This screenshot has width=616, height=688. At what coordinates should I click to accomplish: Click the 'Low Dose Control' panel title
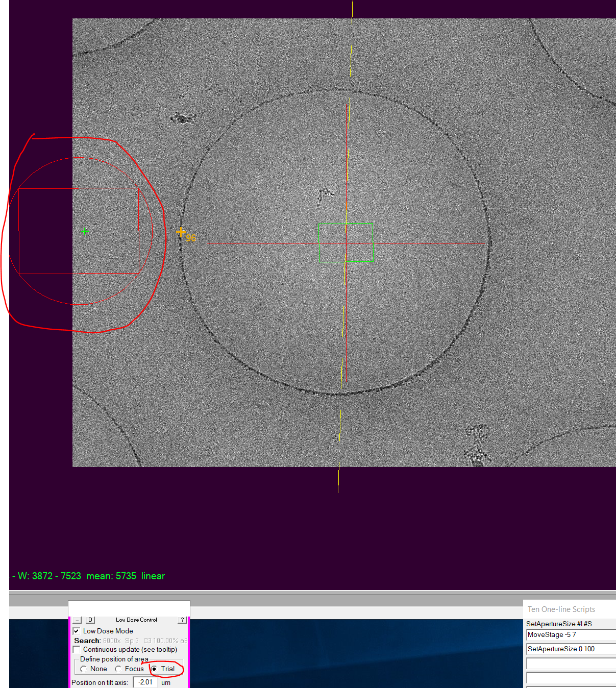[136, 620]
